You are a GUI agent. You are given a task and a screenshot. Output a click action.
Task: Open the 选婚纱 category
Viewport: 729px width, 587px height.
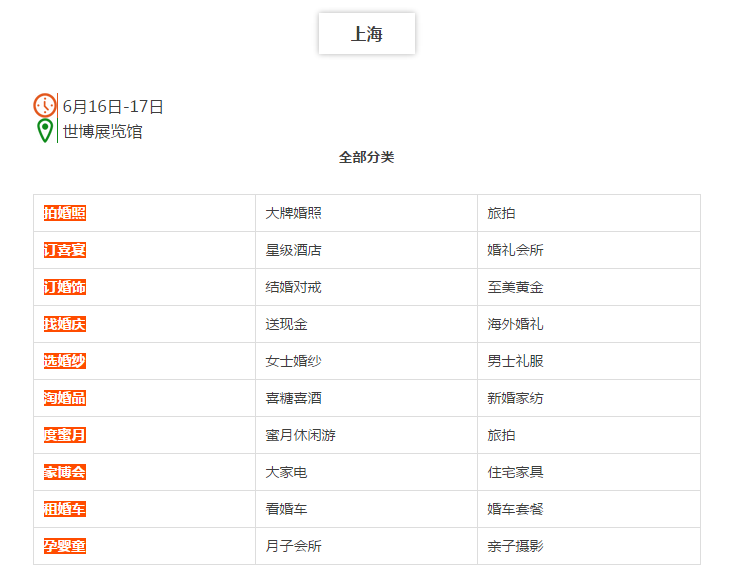[x=65, y=361]
